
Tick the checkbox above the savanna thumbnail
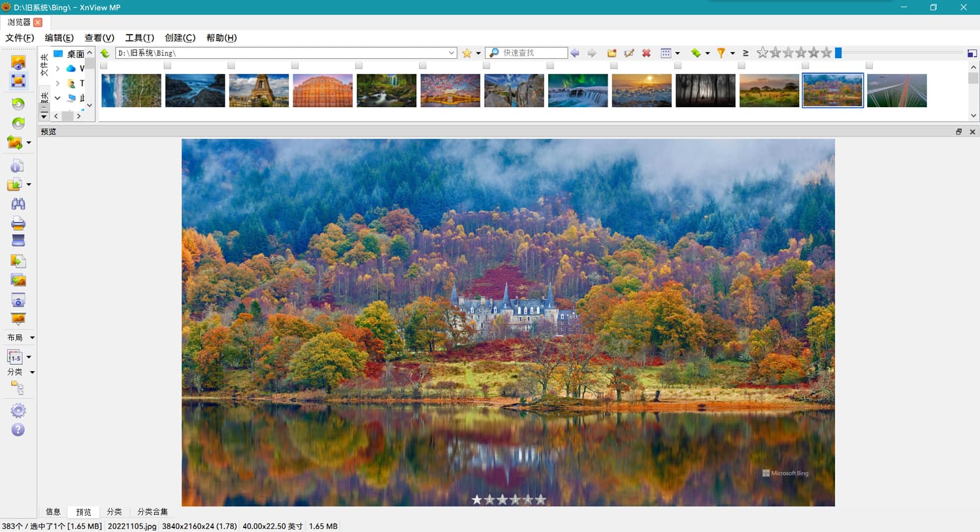tap(742, 65)
